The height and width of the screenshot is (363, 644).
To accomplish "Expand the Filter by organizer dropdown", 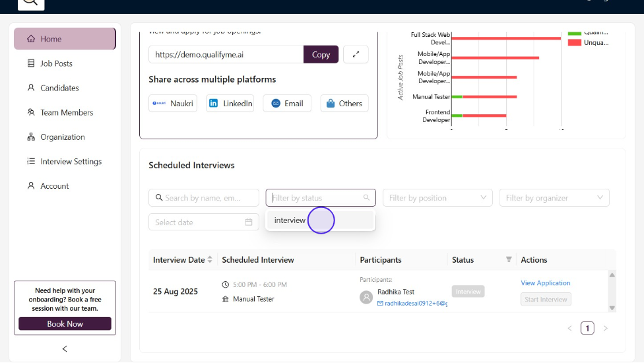I will pyautogui.click(x=554, y=198).
